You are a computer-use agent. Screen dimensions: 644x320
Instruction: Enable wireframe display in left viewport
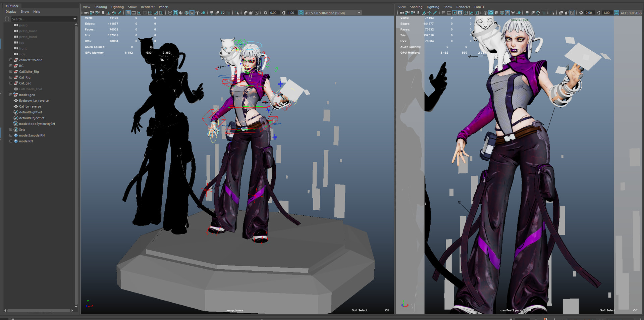pos(170,13)
